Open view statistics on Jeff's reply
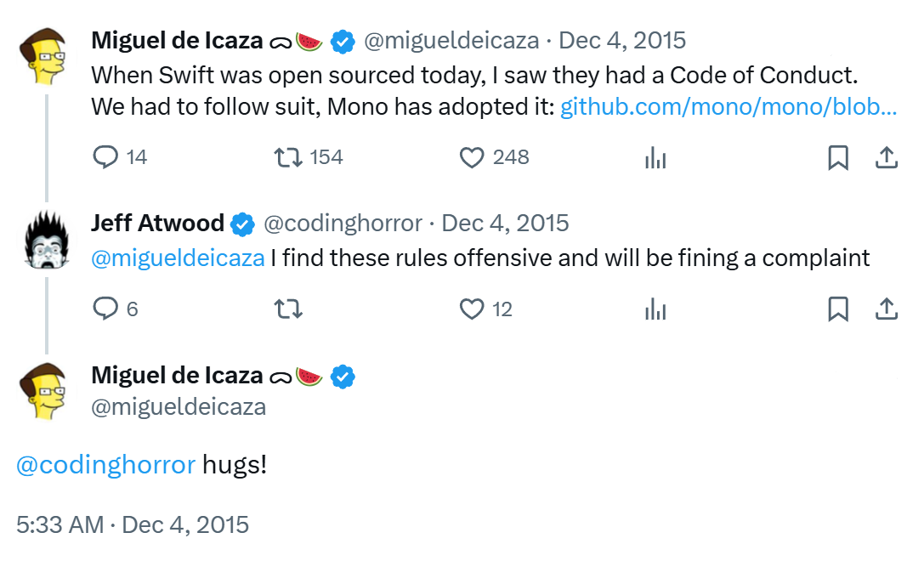This screenshot has height=561, width=924. [655, 309]
